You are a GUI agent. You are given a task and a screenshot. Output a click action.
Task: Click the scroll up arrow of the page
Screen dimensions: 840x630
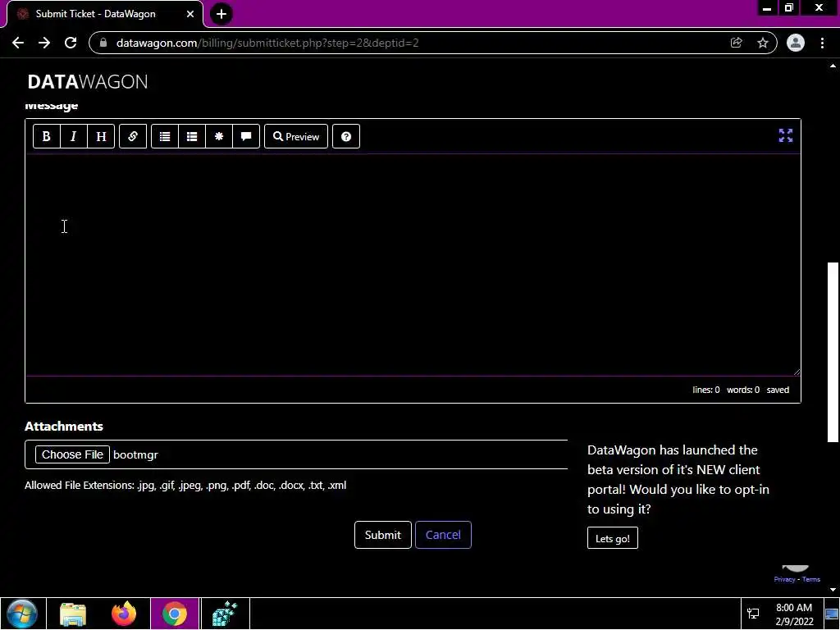click(833, 66)
